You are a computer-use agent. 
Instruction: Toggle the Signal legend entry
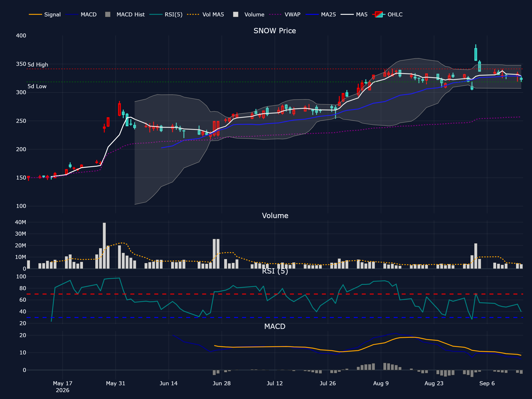[45, 14]
